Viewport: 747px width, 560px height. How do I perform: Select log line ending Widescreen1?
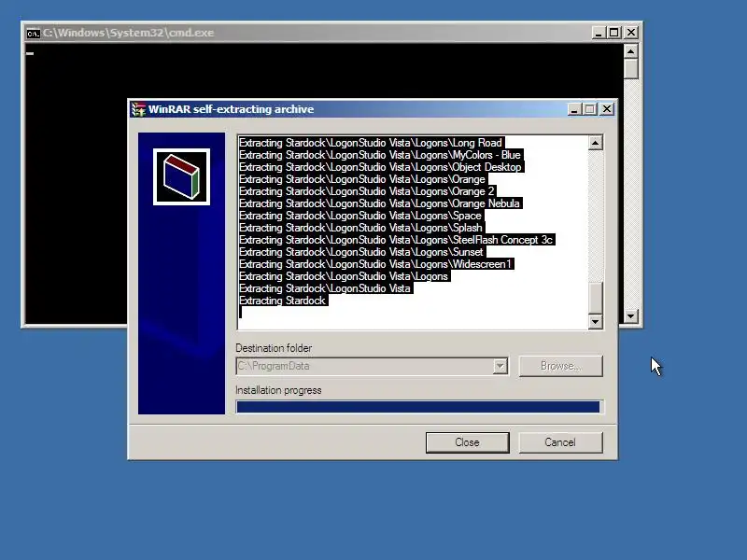376,264
